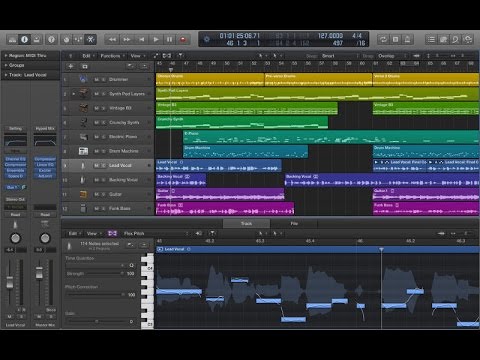This screenshot has height=360, width=480.
Task: Mute the Lead Vocal track
Action: point(96,165)
